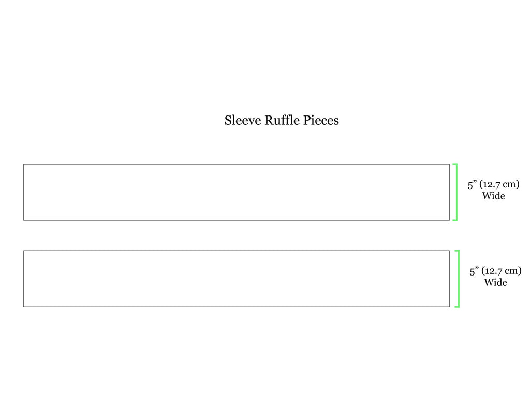Click the top-left corner of the upper rectangle
Image resolution: width=530 pixels, height=420 pixels.
[x=24, y=164]
